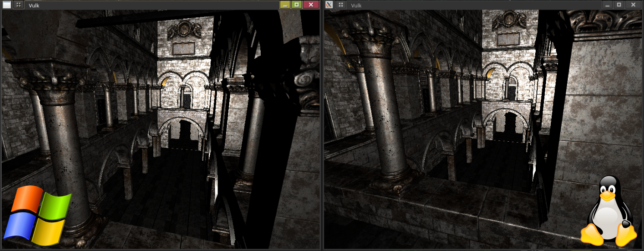
Task: Close the Vulk window showing the Tux penguin
Action: pyautogui.click(x=633, y=5)
